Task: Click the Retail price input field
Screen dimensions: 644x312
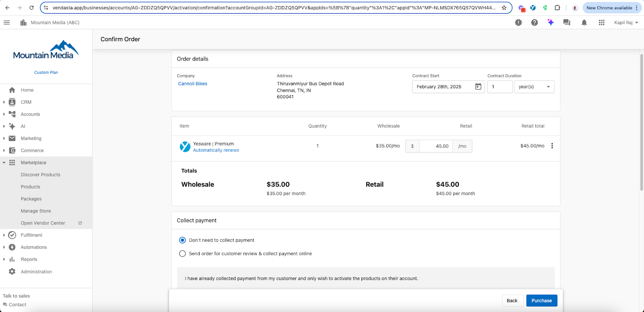Action: pyautogui.click(x=436, y=146)
